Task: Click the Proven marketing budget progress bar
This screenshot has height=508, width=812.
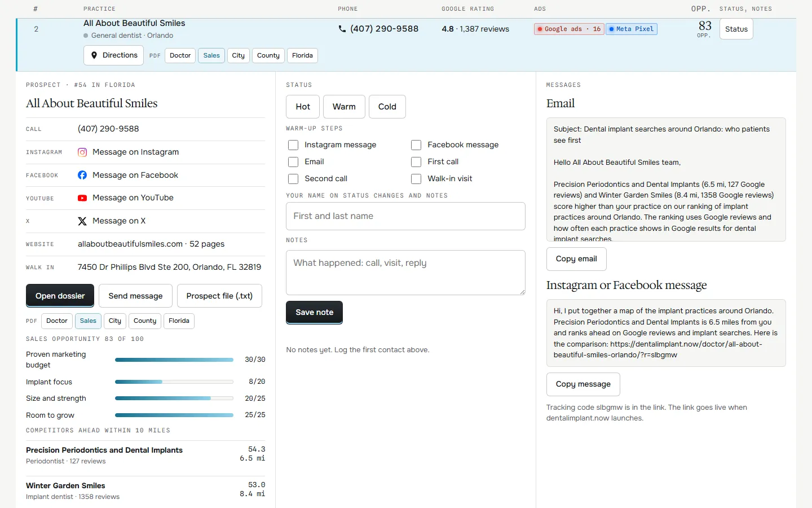Action: [x=174, y=360]
